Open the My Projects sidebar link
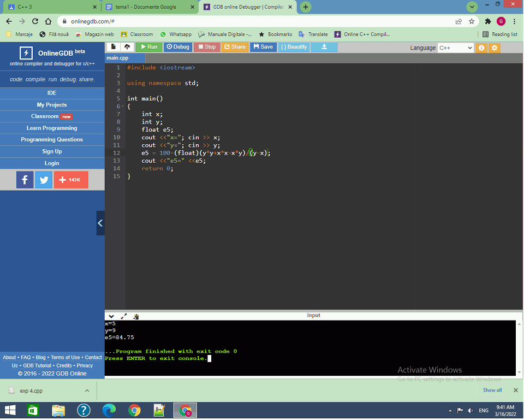Viewport: 524px width, 420px height. point(52,105)
